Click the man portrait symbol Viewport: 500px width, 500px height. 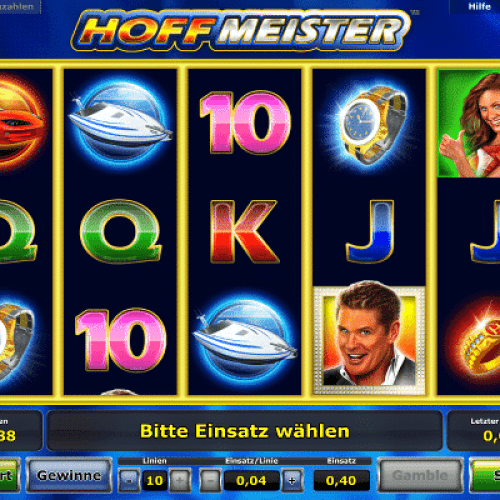pyautogui.click(x=369, y=340)
